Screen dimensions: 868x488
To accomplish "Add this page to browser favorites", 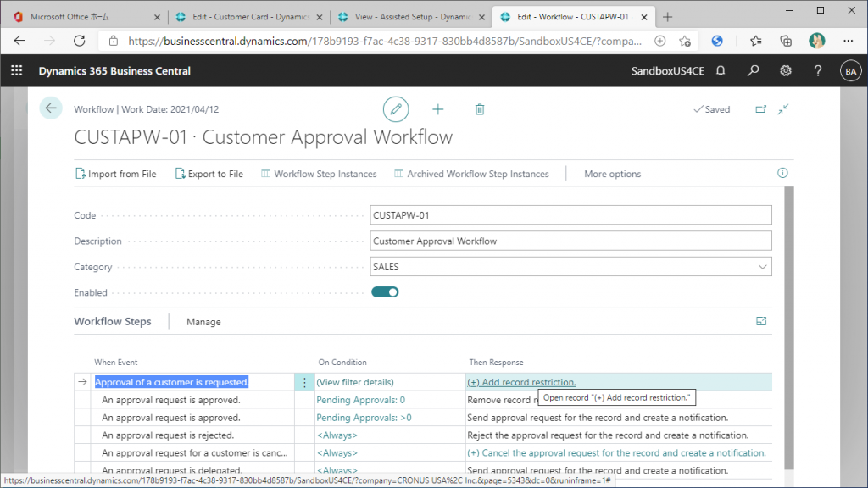I will point(685,41).
